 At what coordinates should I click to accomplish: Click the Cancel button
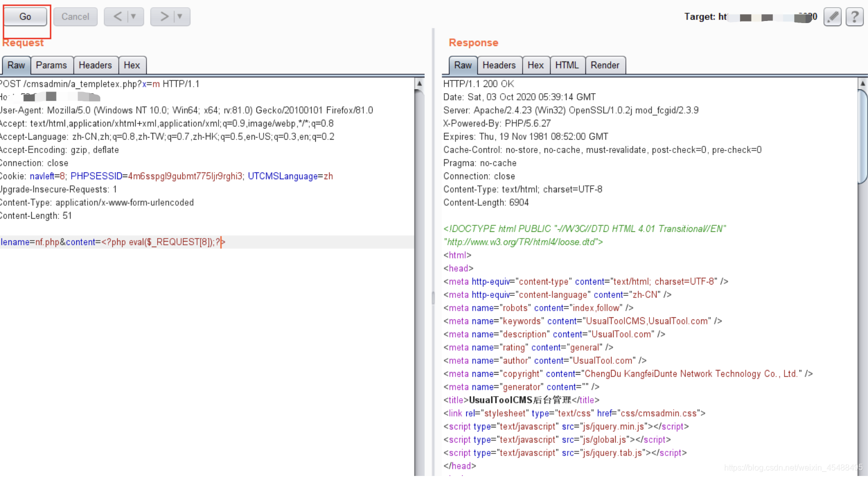(75, 16)
